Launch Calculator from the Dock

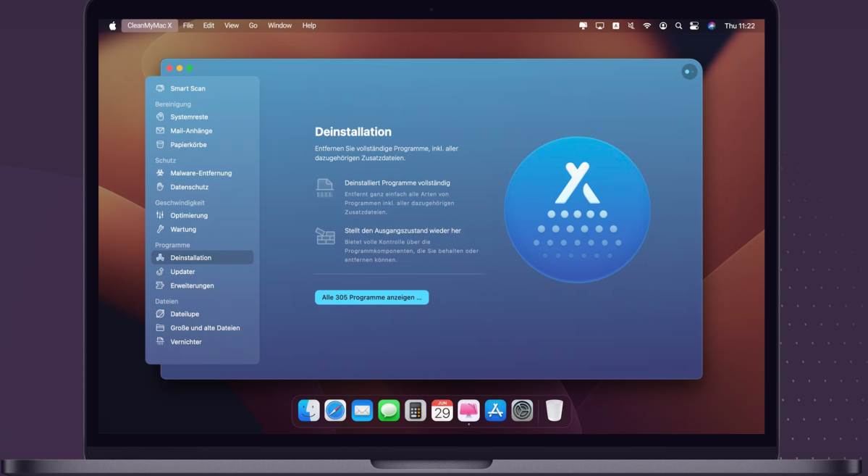(x=416, y=411)
